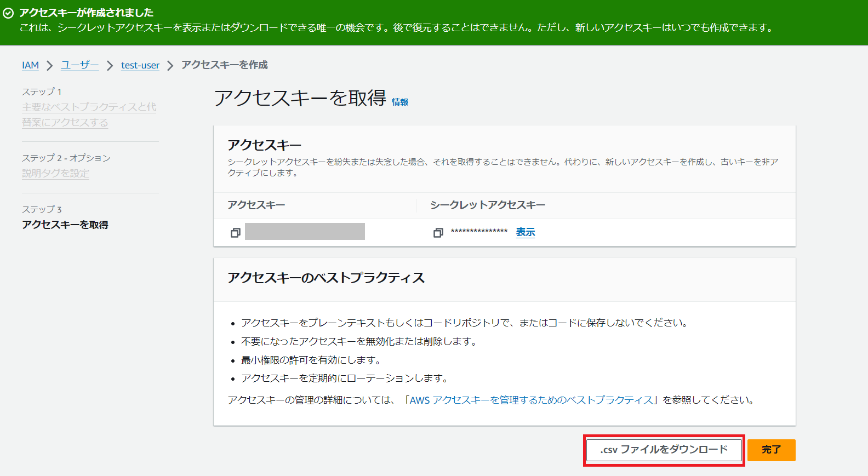Click the chevron after the test-user breadcrumb
Screen dimensions: 868x476
click(x=170, y=66)
